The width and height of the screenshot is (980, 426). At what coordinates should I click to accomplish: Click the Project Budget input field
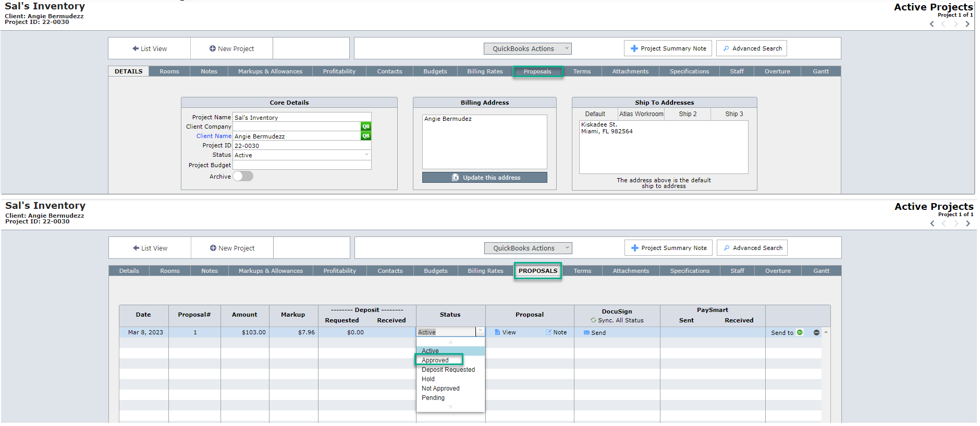302,165
